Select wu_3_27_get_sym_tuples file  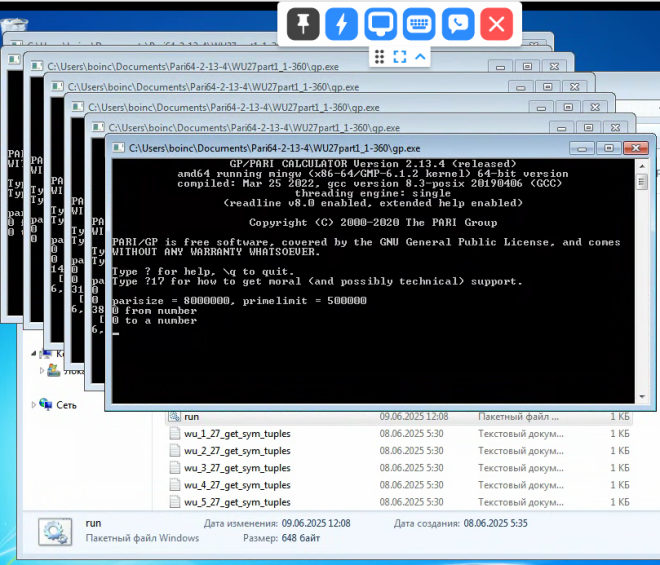coord(399,468)
